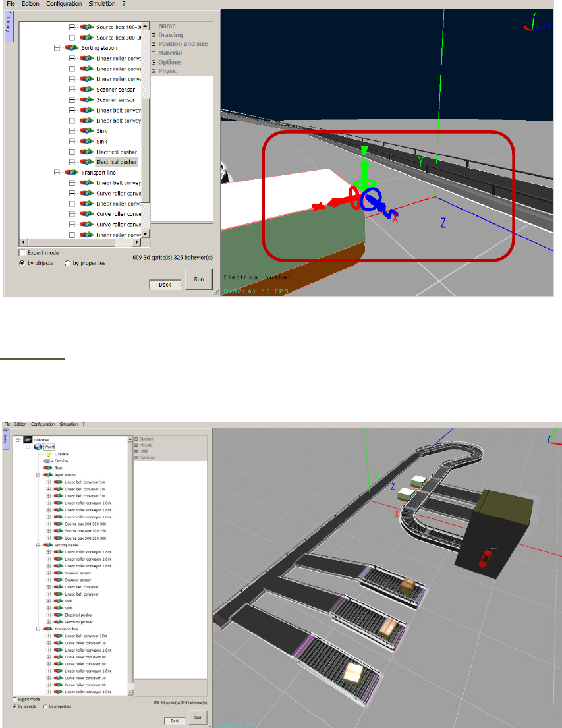Open the File menu in upper window
562x728 pixels.
(11, 4)
